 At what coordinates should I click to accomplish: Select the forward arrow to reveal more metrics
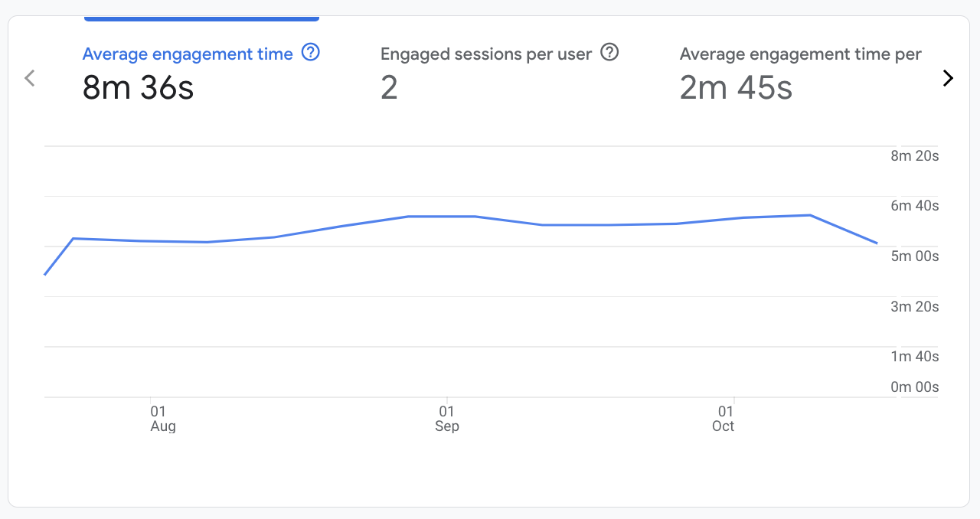click(x=948, y=77)
